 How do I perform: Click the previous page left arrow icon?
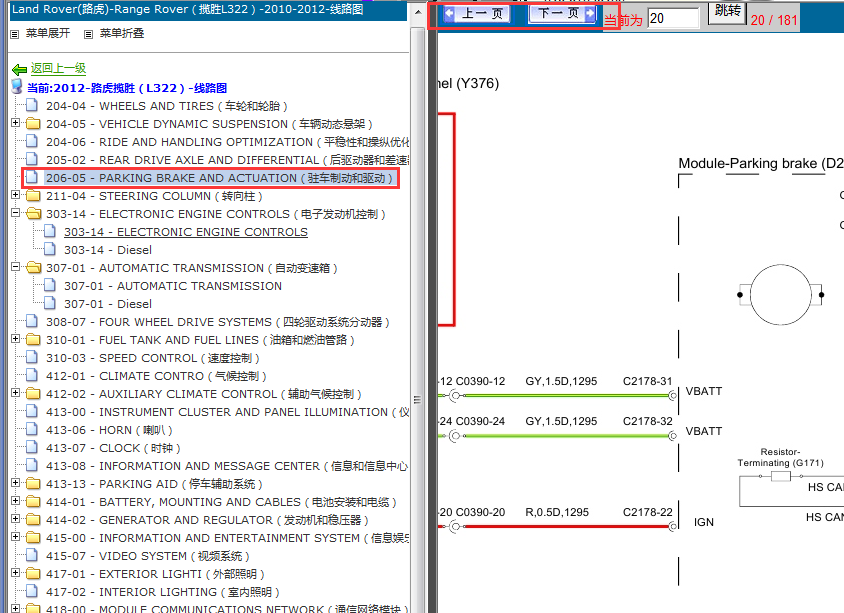point(449,14)
